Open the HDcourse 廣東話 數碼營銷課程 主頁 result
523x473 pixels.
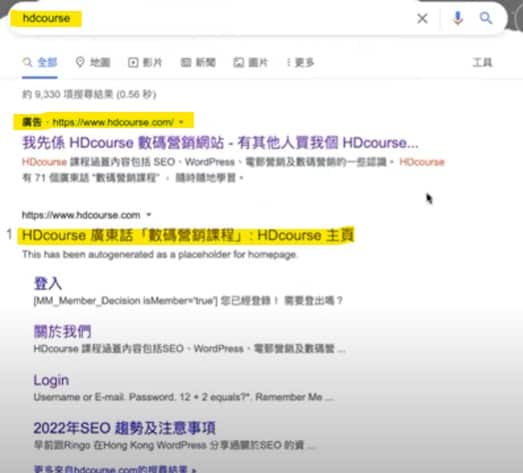pyautogui.click(x=187, y=235)
